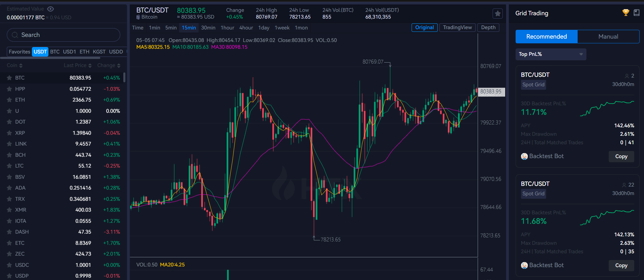
Task: Show the Depth chart
Action: point(488,27)
